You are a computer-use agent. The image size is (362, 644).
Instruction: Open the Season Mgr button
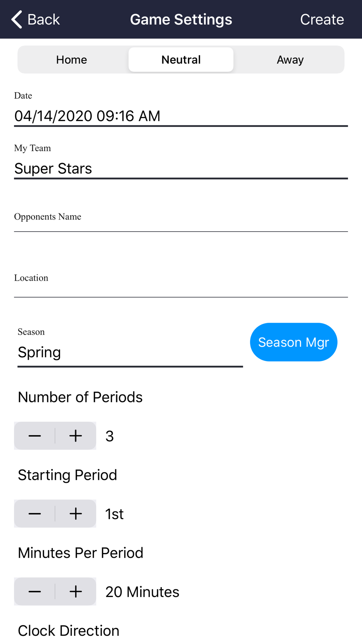[294, 342]
